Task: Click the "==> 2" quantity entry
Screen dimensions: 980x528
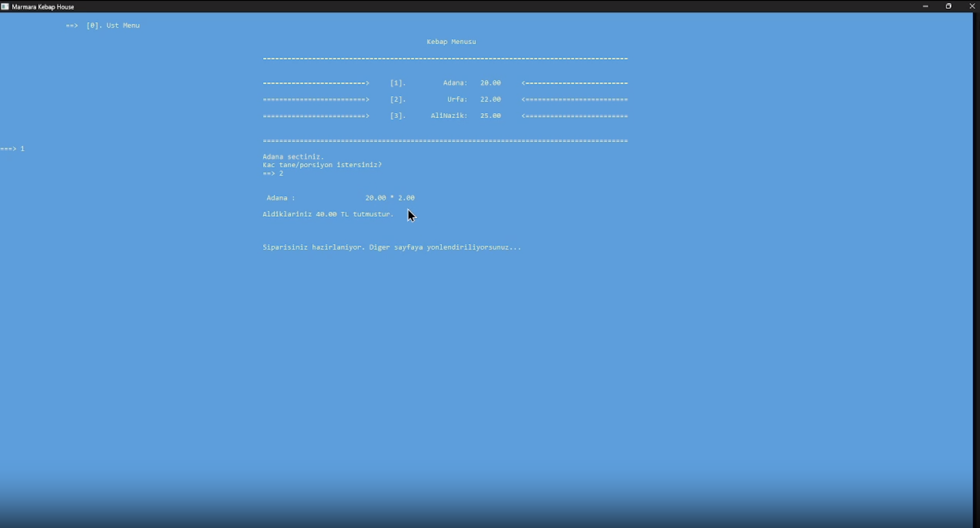Action: tap(273, 174)
